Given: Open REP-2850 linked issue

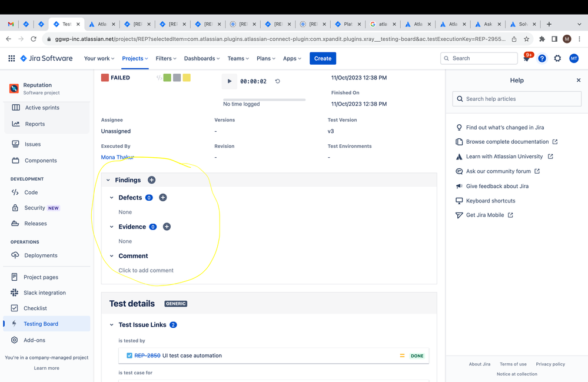Looking at the screenshot, I should pyautogui.click(x=147, y=356).
